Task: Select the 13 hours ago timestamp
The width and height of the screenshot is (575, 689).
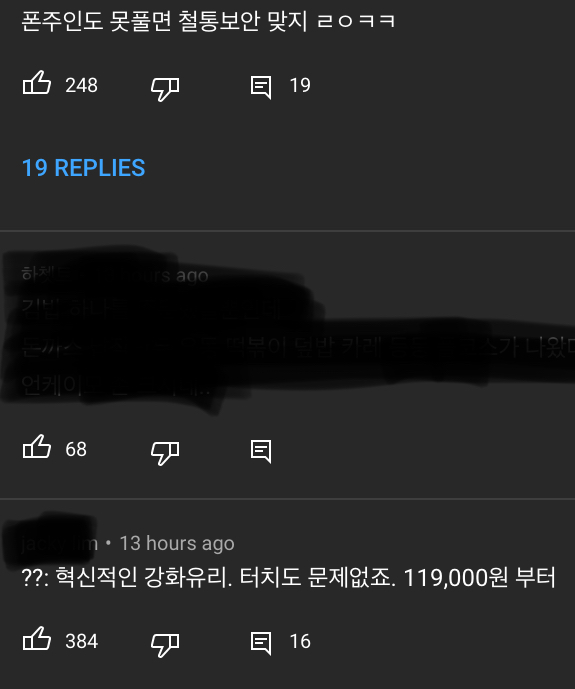Action: [177, 544]
